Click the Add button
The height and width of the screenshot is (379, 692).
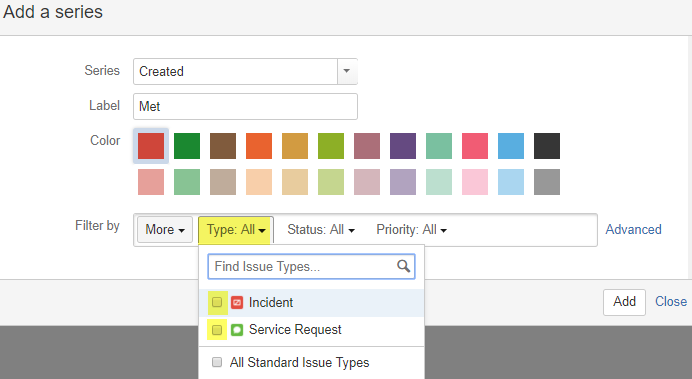[624, 302]
